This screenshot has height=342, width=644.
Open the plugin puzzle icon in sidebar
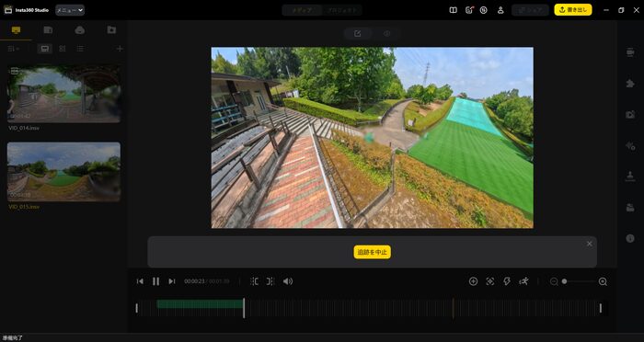pyautogui.click(x=630, y=84)
